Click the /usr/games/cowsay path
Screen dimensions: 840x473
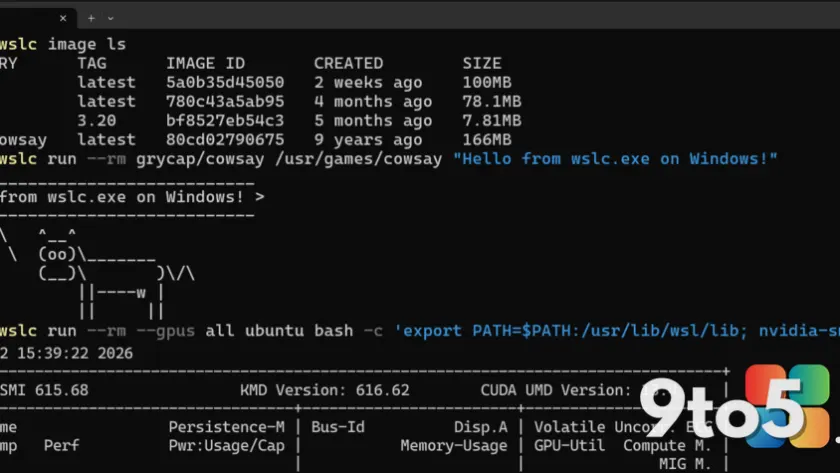tap(358, 159)
